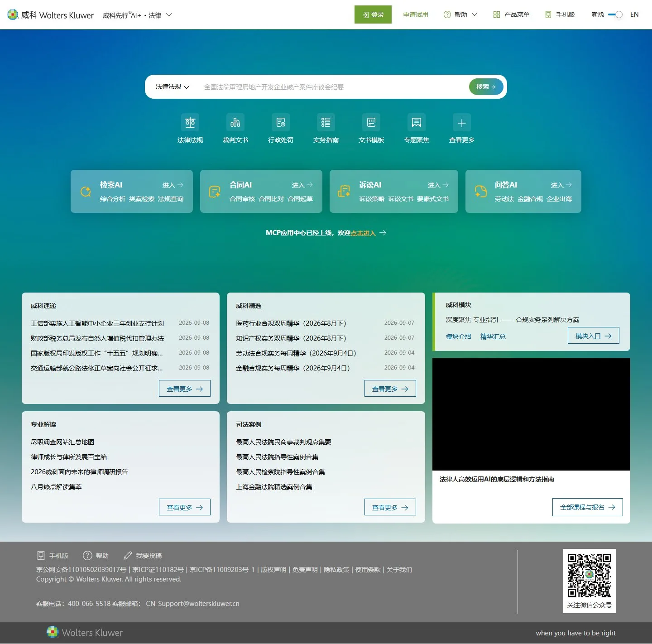Click the footer 手机版 phone icon
The image size is (652, 644).
click(x=41, y=556)
